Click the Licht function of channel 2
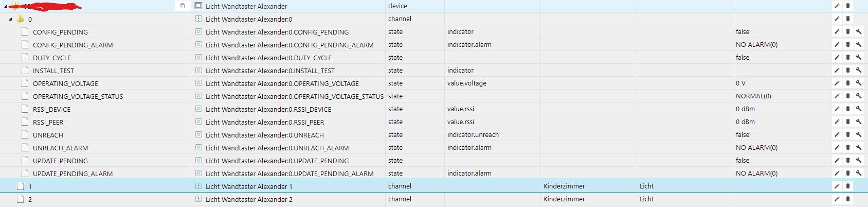Viewport: 868px width, 207px height. 646,199
